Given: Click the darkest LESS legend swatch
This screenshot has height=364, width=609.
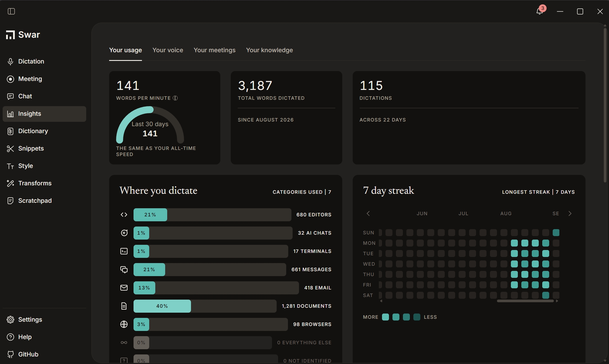Looking at the screenshot, I should coord(417,317).
